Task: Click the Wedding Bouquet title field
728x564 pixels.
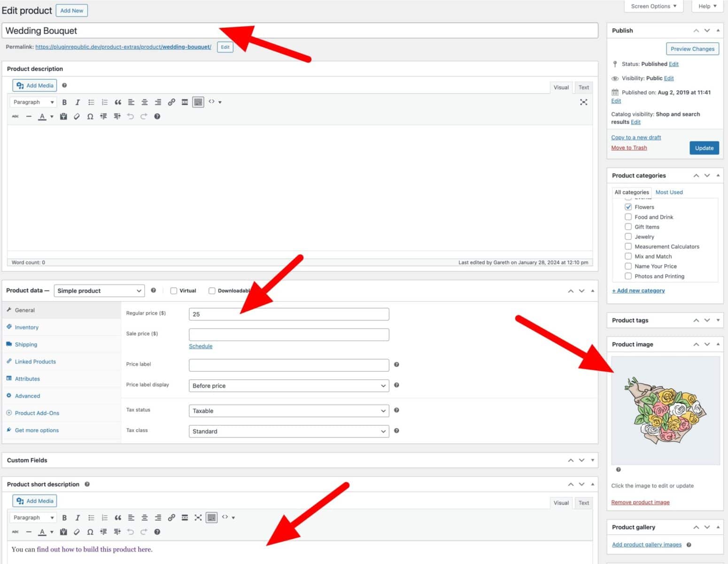Action: (300, 31)
